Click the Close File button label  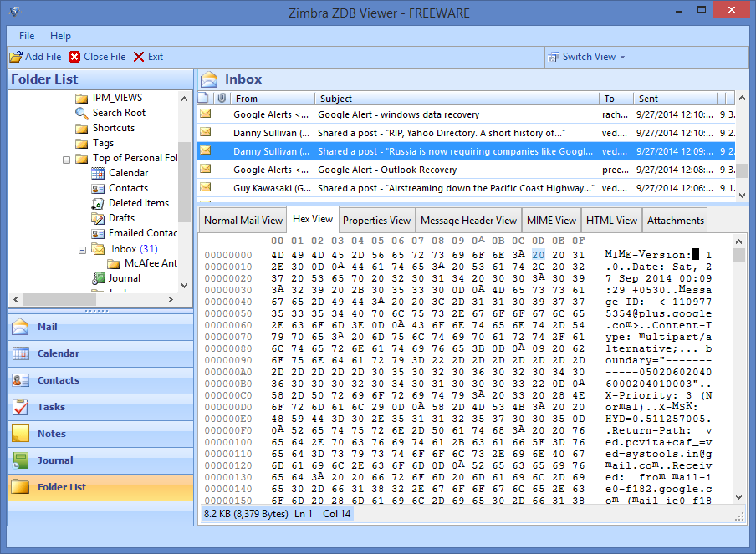(x=105, y=57)
